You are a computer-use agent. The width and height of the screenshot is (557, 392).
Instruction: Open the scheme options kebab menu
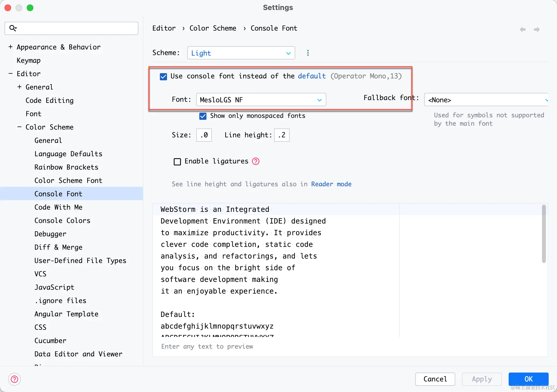click(308, 53)
